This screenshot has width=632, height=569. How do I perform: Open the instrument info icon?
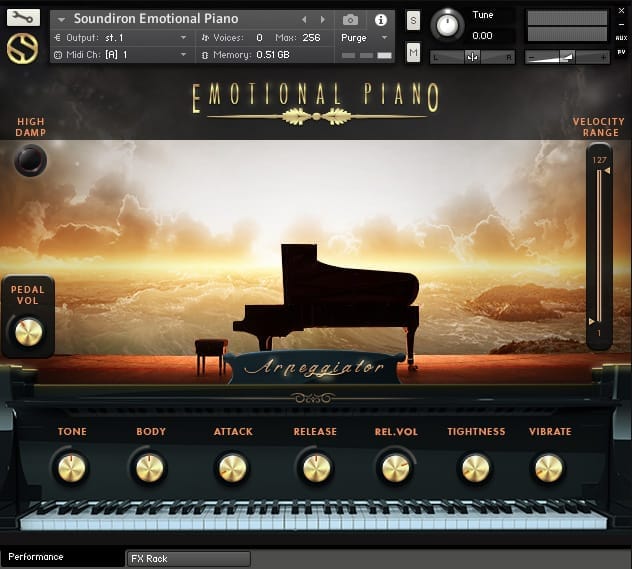[x=380, y=19]
